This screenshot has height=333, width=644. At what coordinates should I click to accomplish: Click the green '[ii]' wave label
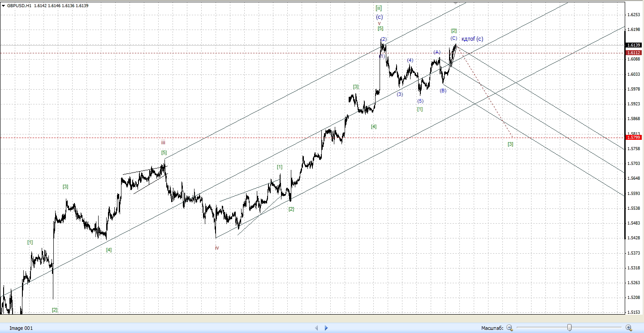pos(379,8)
